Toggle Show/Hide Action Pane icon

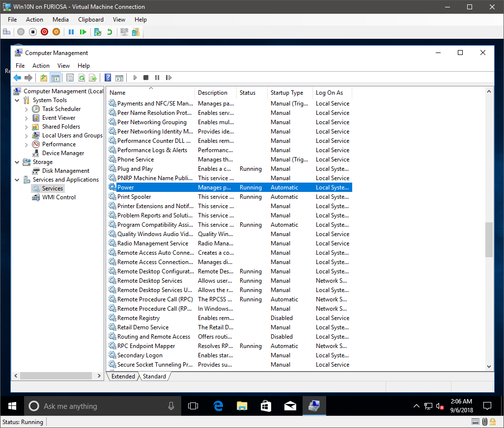coord(119,78)
